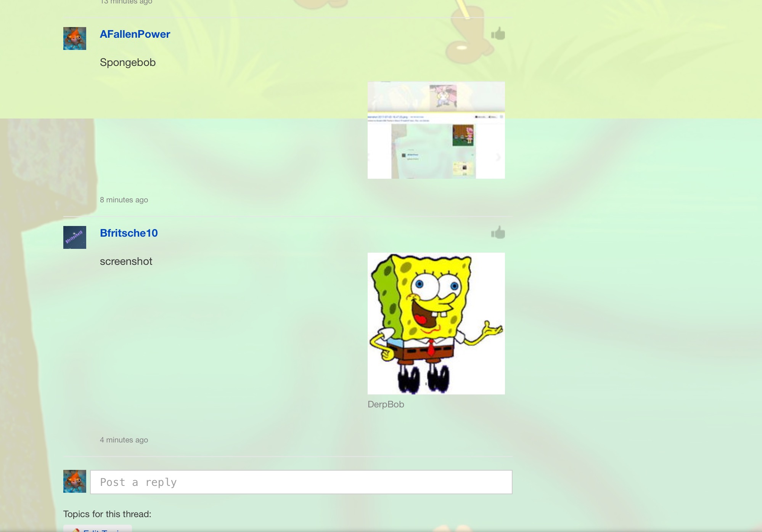Open AFallenPower's goldfish avatar on the post

pyautogui.click(x=75, y=38)
